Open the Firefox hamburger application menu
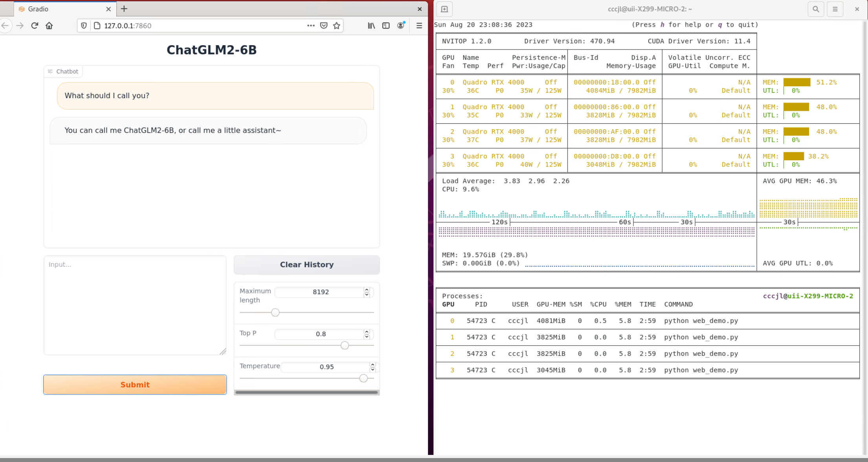Screen dimensions: 868x462 [419, 26]
